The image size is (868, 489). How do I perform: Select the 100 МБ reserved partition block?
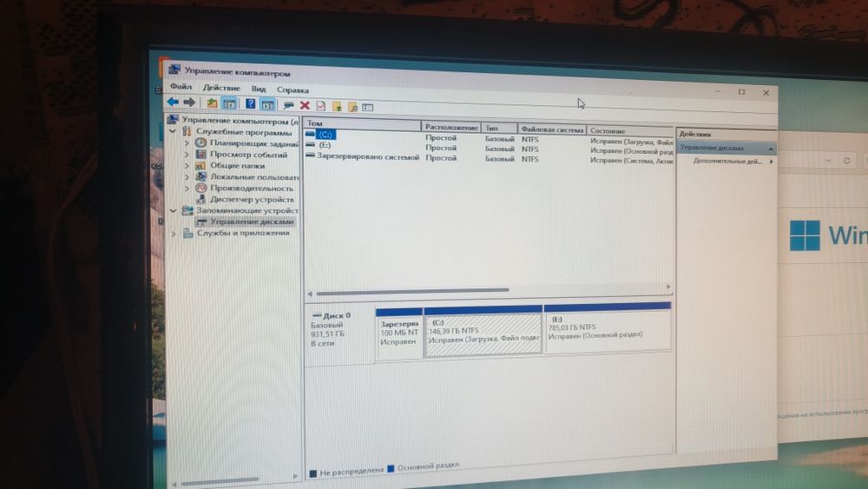[399, 334]
